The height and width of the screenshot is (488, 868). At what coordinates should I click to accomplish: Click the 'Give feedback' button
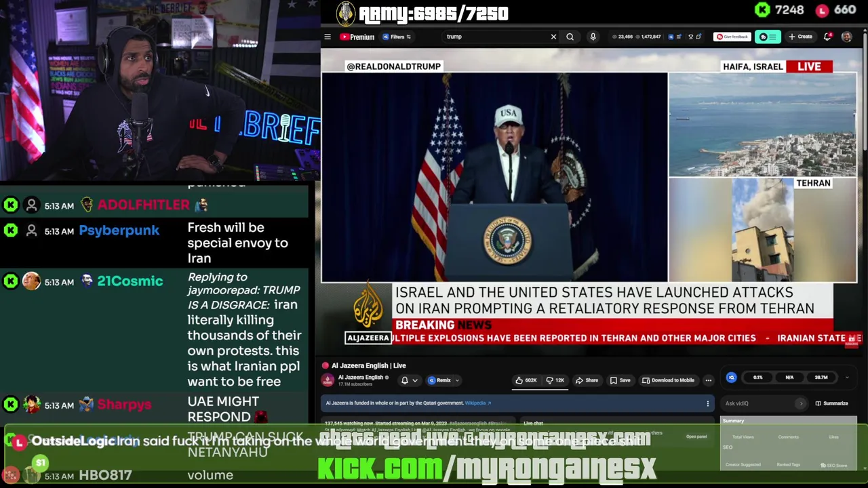tap(732, 37)
